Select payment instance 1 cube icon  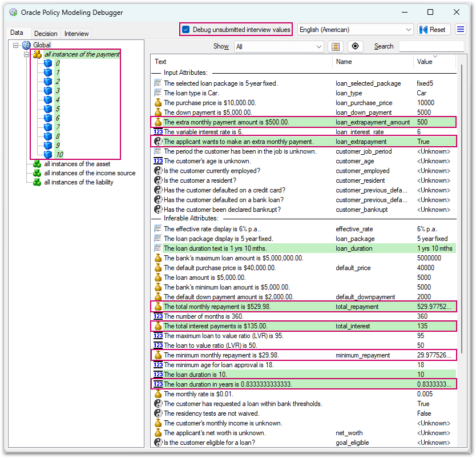[x=48, y=73]
